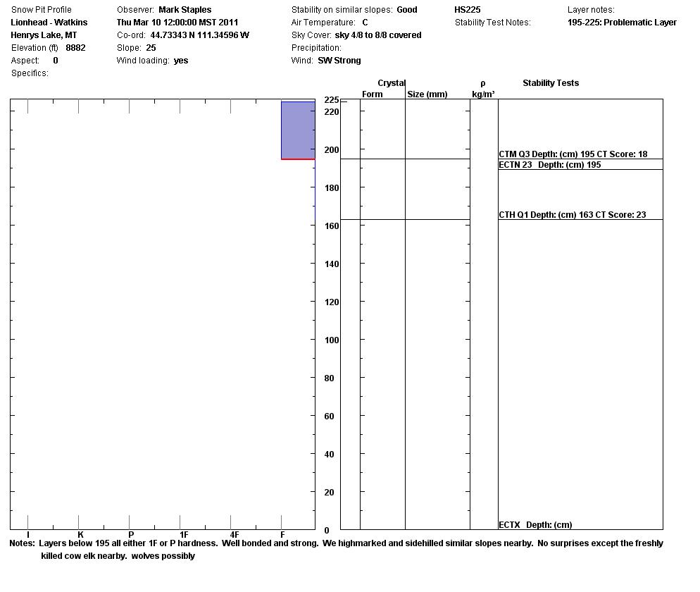The image size is (700, 592).
Task: Click the Crystal 'Form' column header
Action: (373, 94)
